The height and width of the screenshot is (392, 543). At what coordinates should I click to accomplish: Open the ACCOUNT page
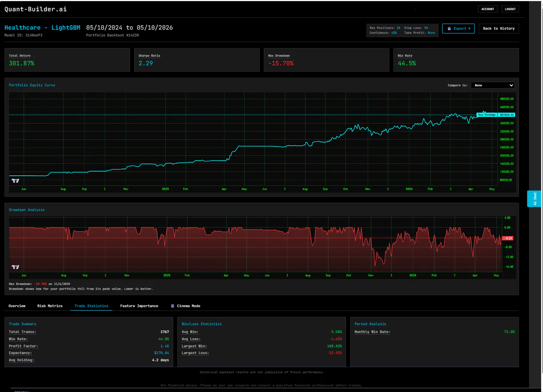pos(488,9)
